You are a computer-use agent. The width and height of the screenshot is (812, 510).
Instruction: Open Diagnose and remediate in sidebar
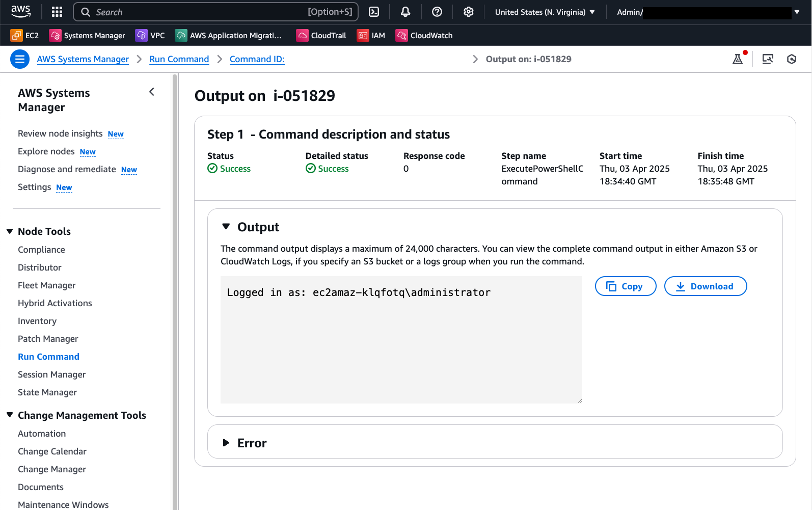67,169
